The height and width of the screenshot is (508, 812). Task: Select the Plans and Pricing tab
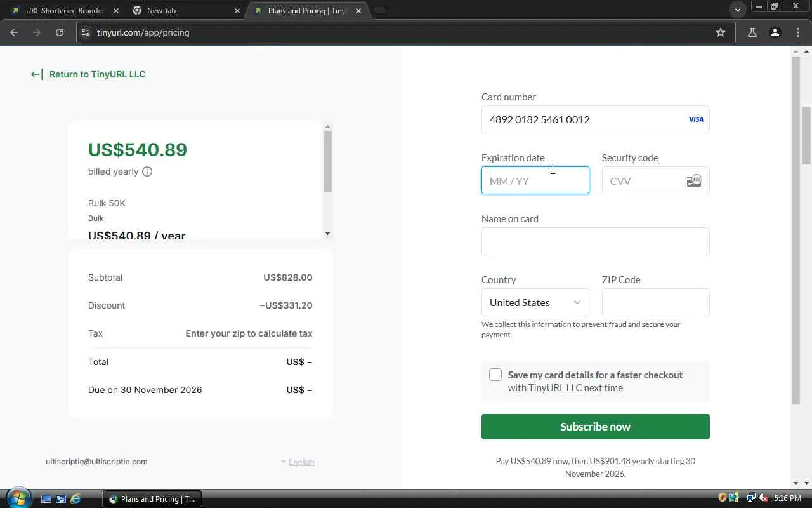pyautogui.click(x=306, y=11)
